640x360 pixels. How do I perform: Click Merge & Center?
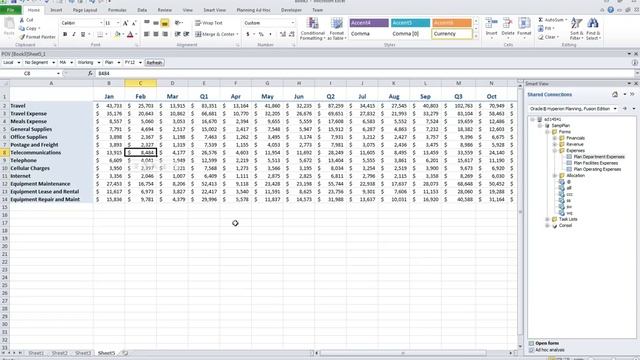[217, 34]
